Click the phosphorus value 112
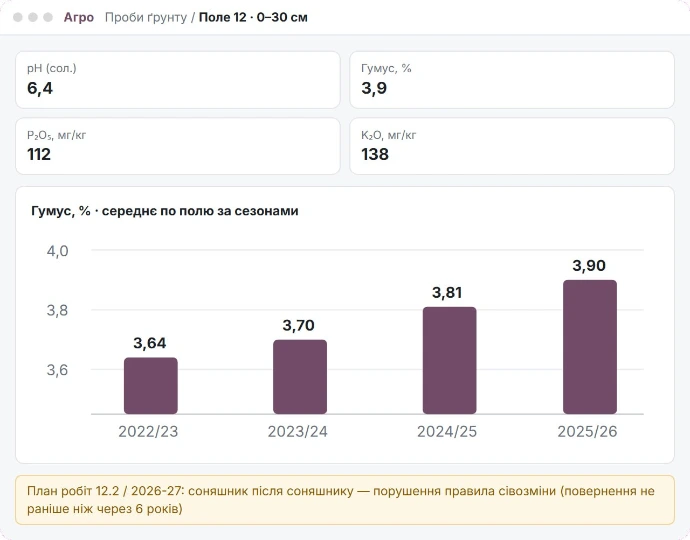The image size is (690, 540). pos(39,154)
